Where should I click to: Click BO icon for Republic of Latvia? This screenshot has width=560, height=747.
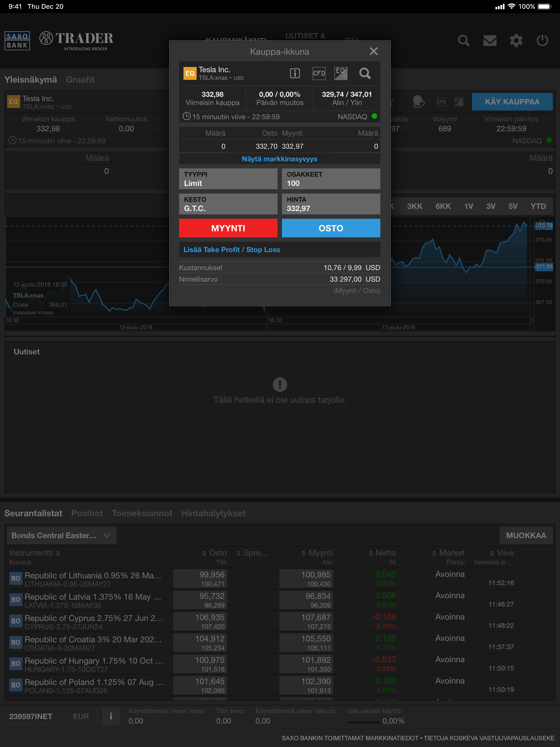(16, 600)
